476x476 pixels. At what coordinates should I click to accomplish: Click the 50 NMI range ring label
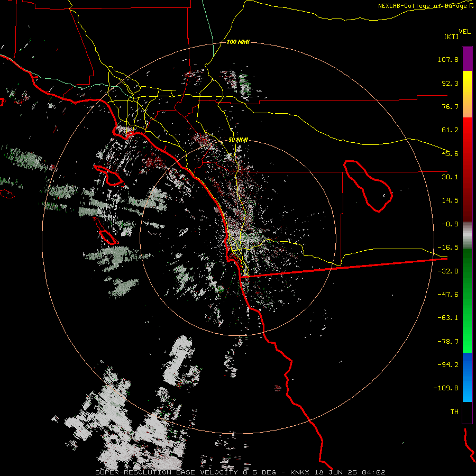pyautogui.click(x=238, y=140)
